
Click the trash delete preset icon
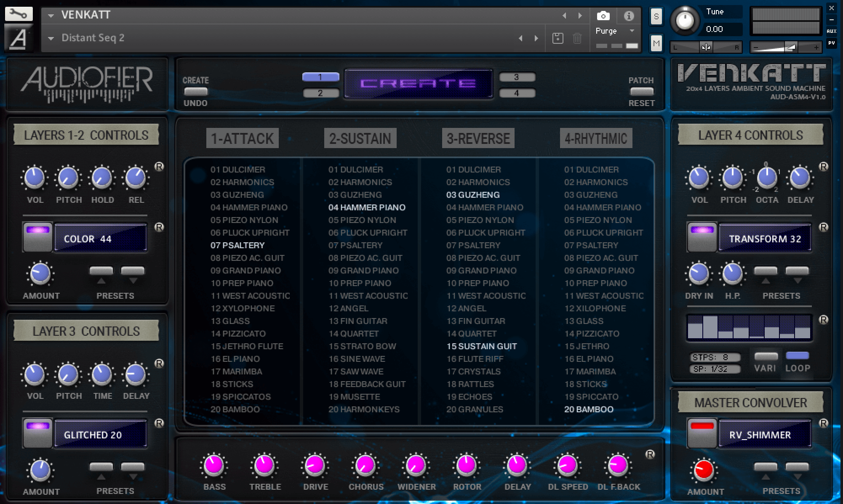(577, 38)
